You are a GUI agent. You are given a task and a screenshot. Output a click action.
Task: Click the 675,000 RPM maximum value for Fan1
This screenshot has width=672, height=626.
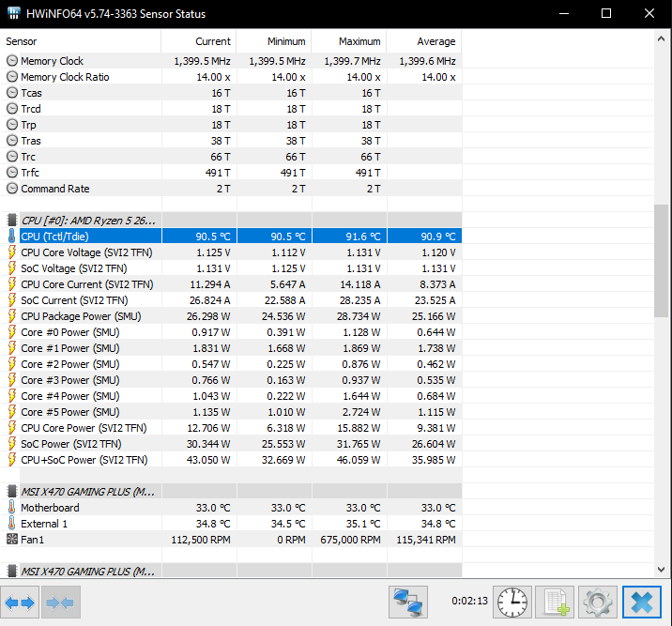pyautogui.click(x=350, y=540)
